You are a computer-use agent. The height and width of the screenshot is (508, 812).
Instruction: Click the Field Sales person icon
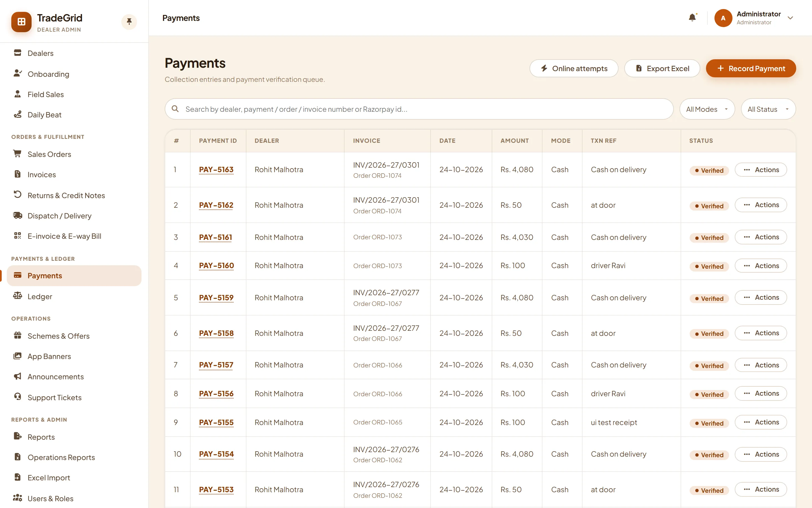pyautogui.click(x=17, y=94)
